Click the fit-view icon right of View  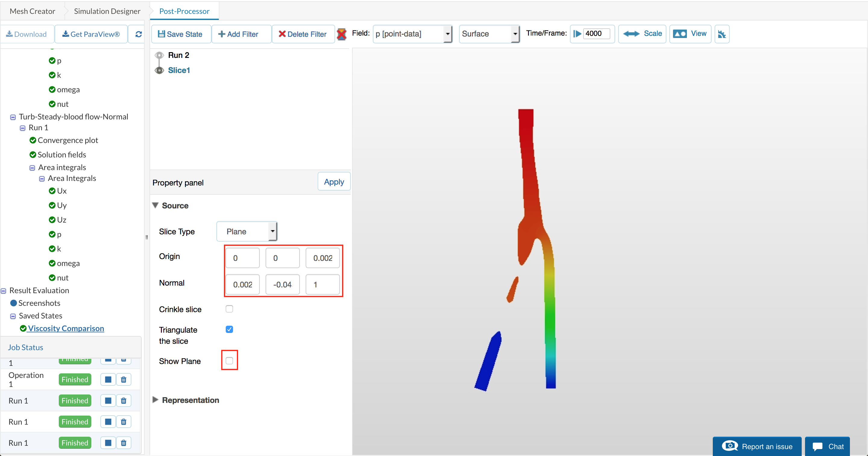point(722,34)
